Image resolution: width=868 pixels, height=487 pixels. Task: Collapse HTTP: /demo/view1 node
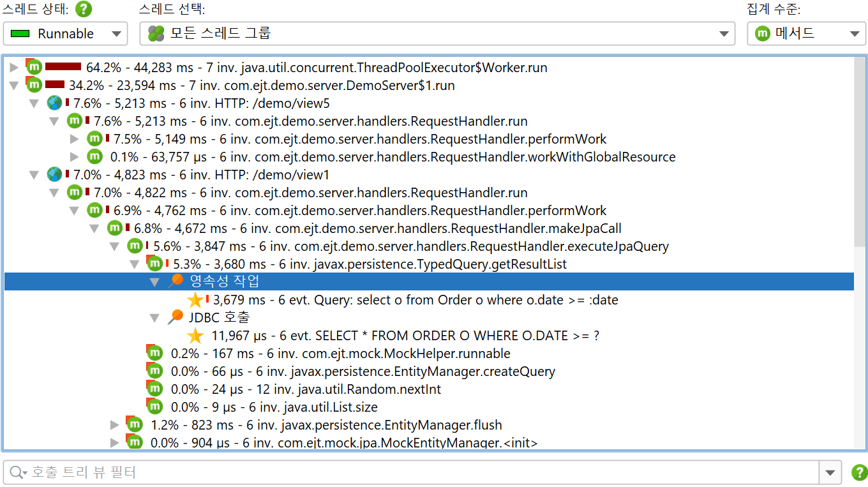pyautogui.click(x=34, y=175)
